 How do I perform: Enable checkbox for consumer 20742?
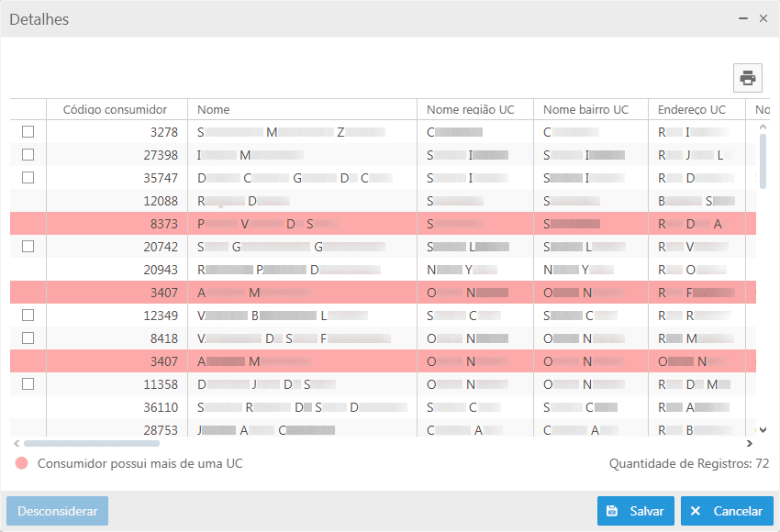coord(28,247)
